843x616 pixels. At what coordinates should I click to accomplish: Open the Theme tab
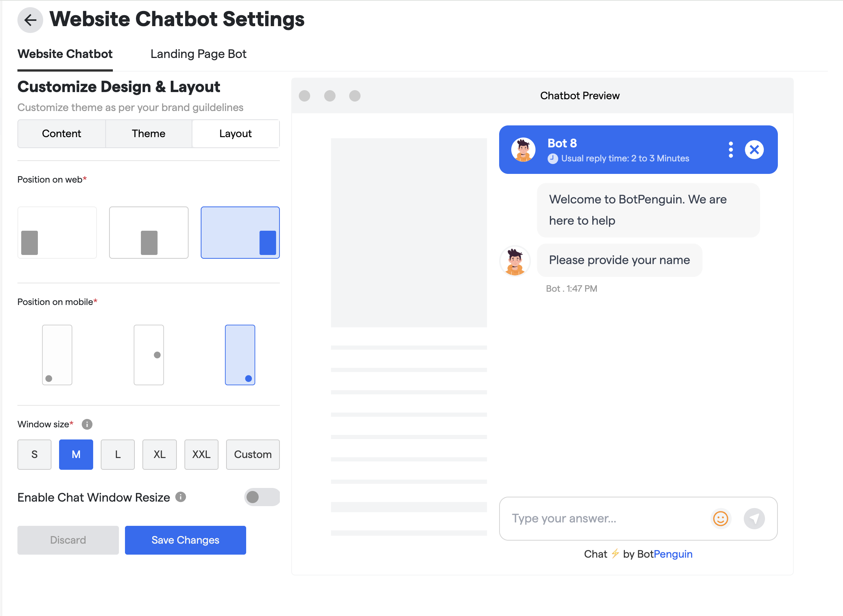[148, 134]
